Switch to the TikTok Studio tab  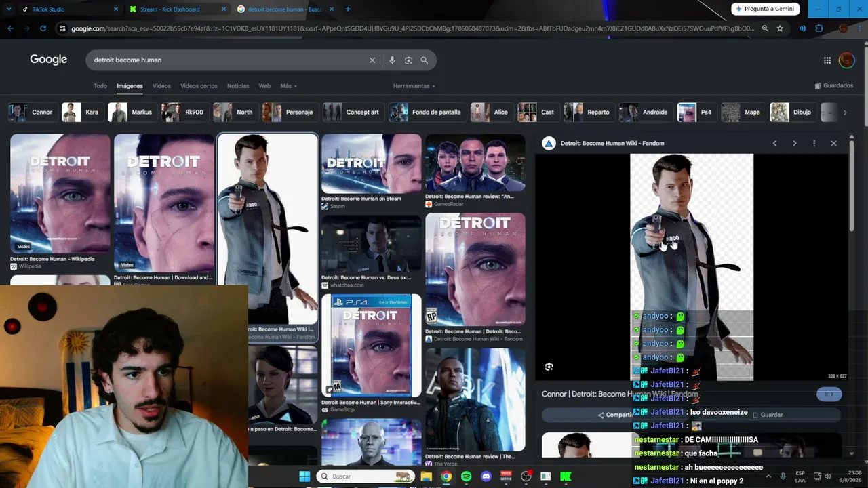[x=70, y=9]
